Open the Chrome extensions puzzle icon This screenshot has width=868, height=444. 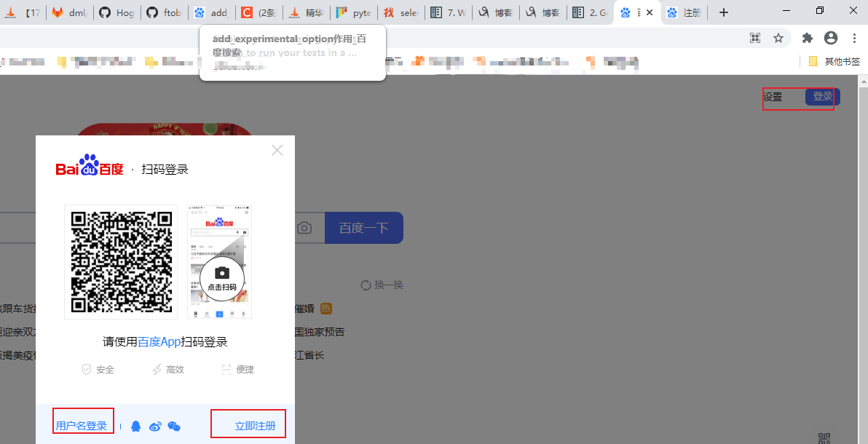[x=808, y=38]
